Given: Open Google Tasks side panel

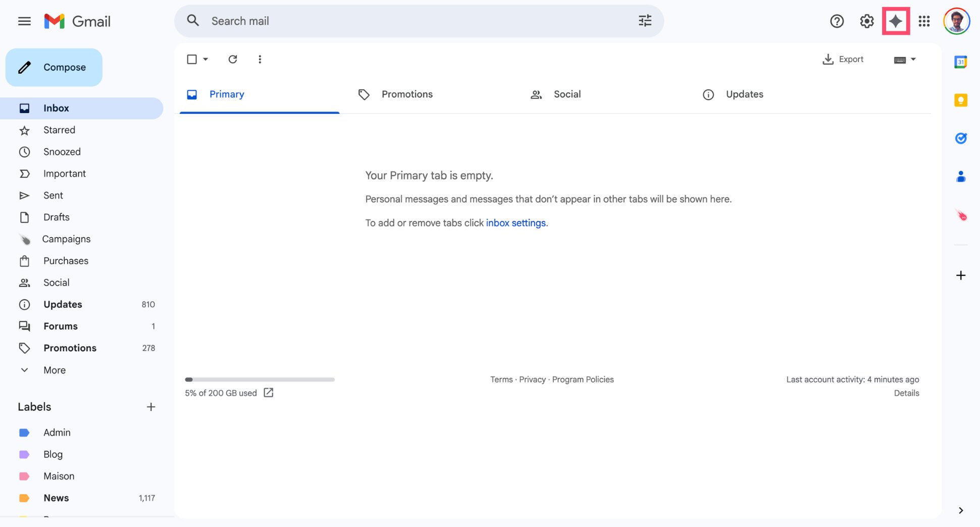Looking at the screenshot, I should point(960,138).
